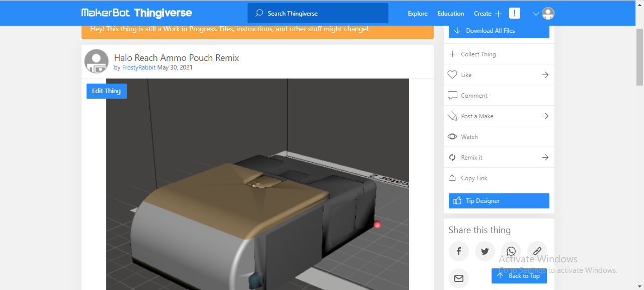Open the exclamation notifications icon
Screen dimensions: 644x290
coord(515,14)
